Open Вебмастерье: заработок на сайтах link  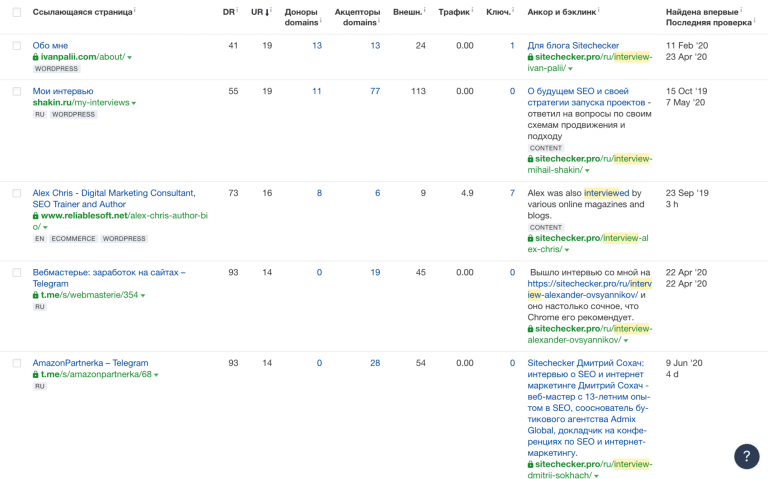coord(109,278)
